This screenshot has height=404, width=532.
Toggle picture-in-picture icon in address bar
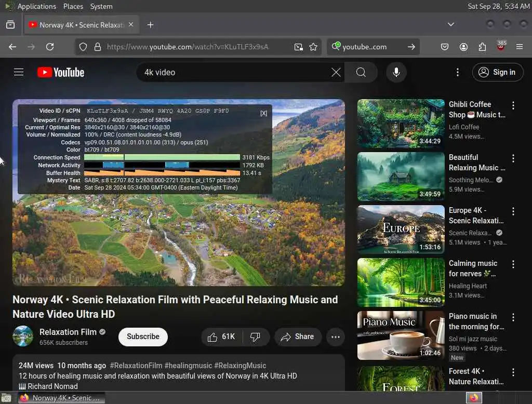coord(299,47)
